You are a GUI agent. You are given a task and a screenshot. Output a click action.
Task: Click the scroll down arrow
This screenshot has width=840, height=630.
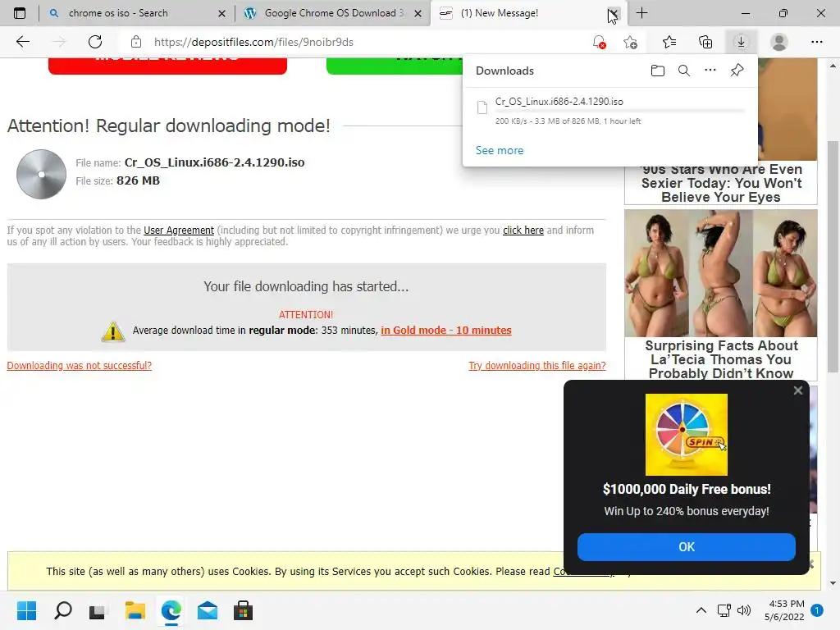click(832, 583)
